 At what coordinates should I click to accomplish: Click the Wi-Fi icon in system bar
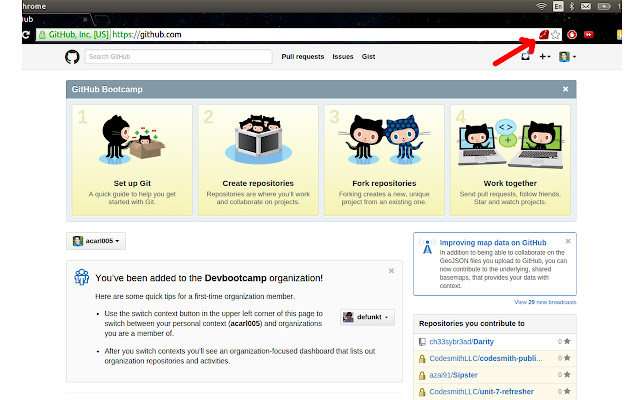(542, 6)
